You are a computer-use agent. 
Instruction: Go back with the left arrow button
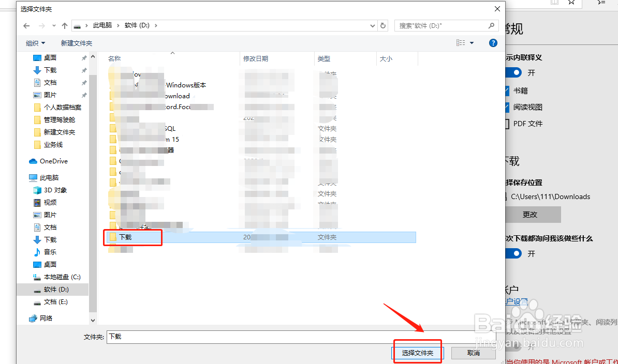(x=26, y=25)
